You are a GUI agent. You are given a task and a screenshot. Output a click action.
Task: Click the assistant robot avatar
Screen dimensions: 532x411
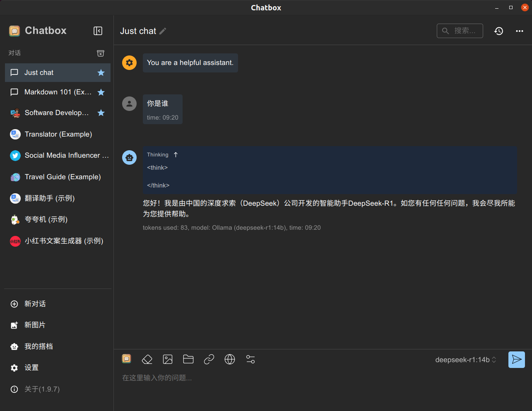point(129,157)
